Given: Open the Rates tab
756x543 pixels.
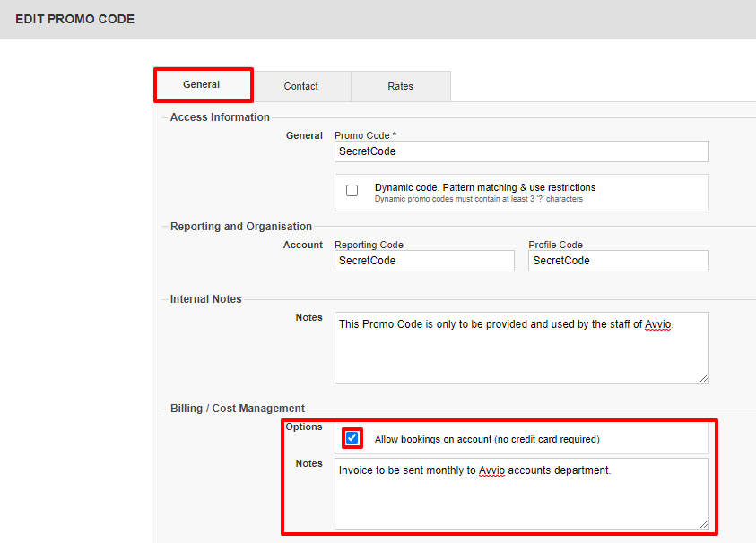Looking at the screenshot, I should (x=401, y=86).
